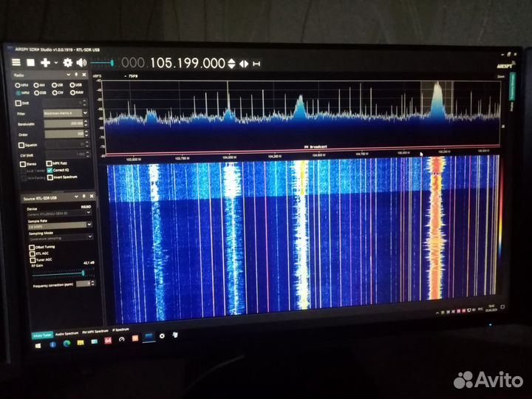Image resolution: width=532 pixels, height=399 pixels.
Task: Select the CW radio mode
Action: click(x=58, y=92)
